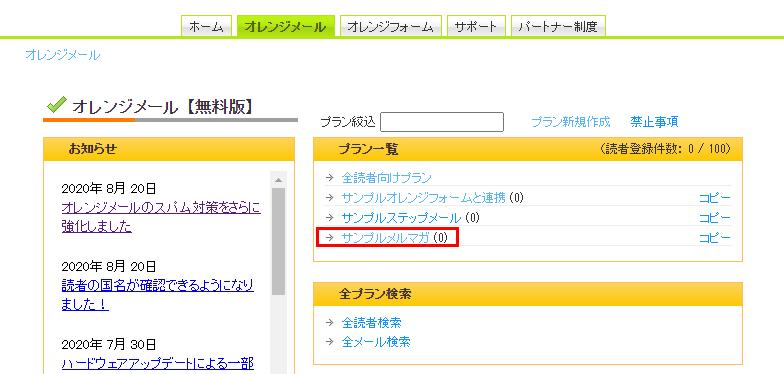Screen dimensions: 784x374
Task: Open the ハードウェアアップデート news link
Action: pos(158,363)
